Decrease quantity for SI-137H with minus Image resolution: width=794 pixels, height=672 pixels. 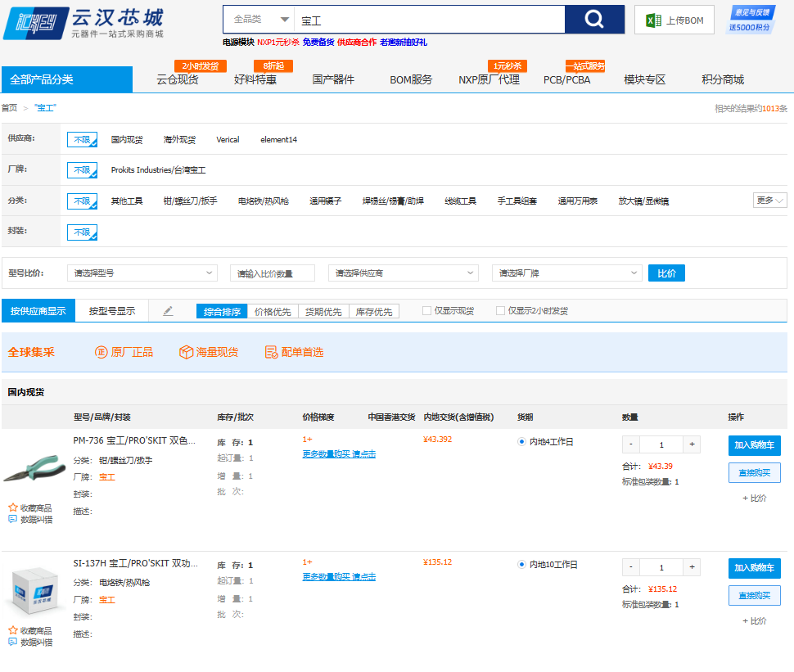tap(631, 567)
